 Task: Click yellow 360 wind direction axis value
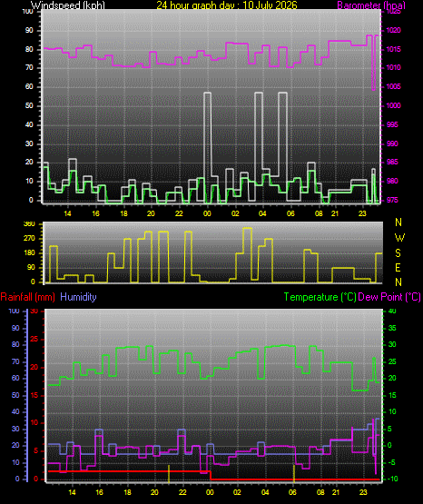pos(29,224)
